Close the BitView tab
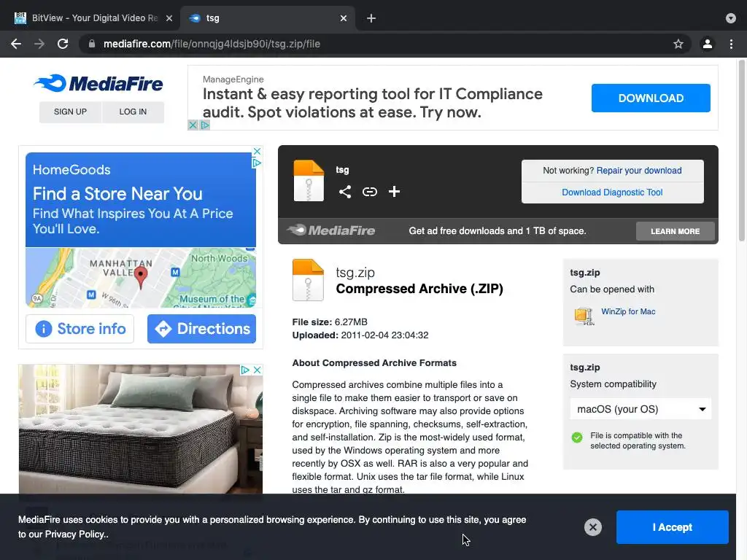The image size is (747, 560). [169, 18]
